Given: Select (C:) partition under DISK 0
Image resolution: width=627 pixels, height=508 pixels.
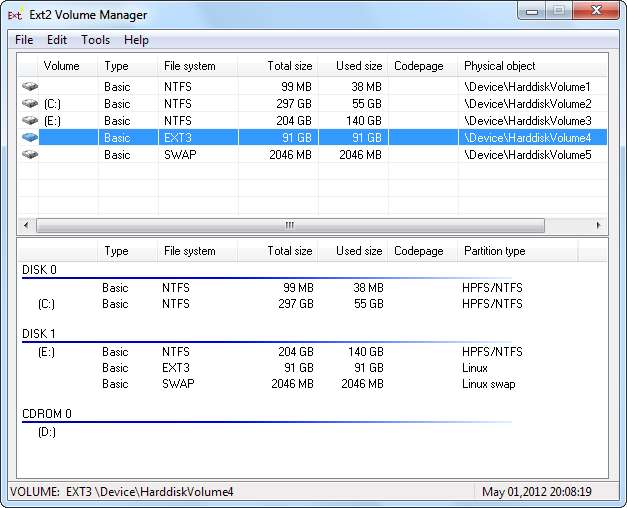Looking at the screenshot, I should 46,304.
